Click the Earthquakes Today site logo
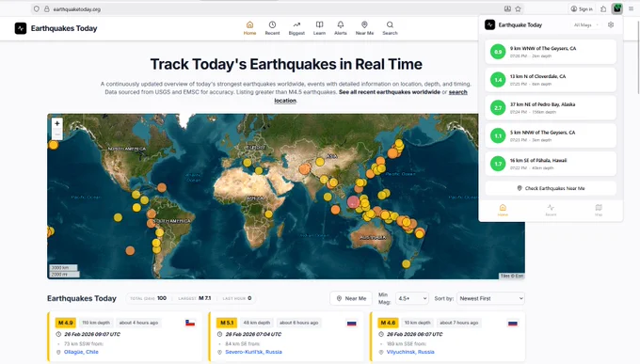640x364 pixels. pyautogui.click(x=56, y=28)
